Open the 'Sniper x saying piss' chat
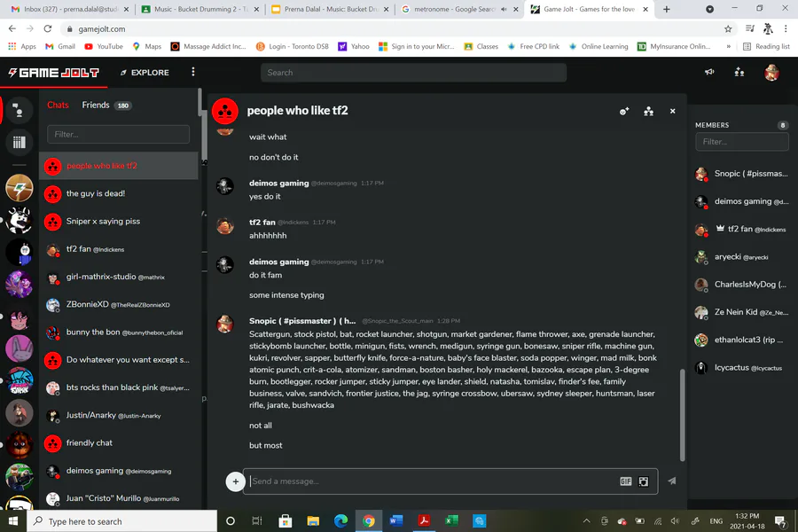Viewport: 798px width, 532px height. (x=118, y=222)
